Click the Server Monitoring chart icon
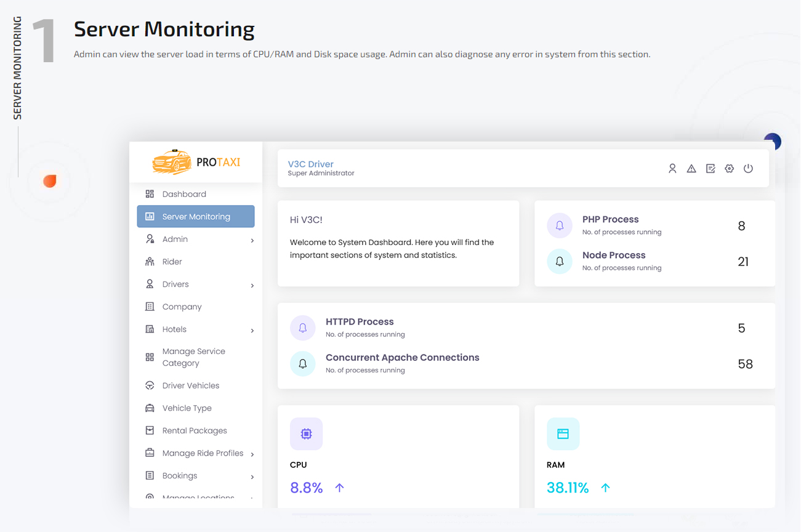Screen dimensions: 801x532 tap(150, 217)
